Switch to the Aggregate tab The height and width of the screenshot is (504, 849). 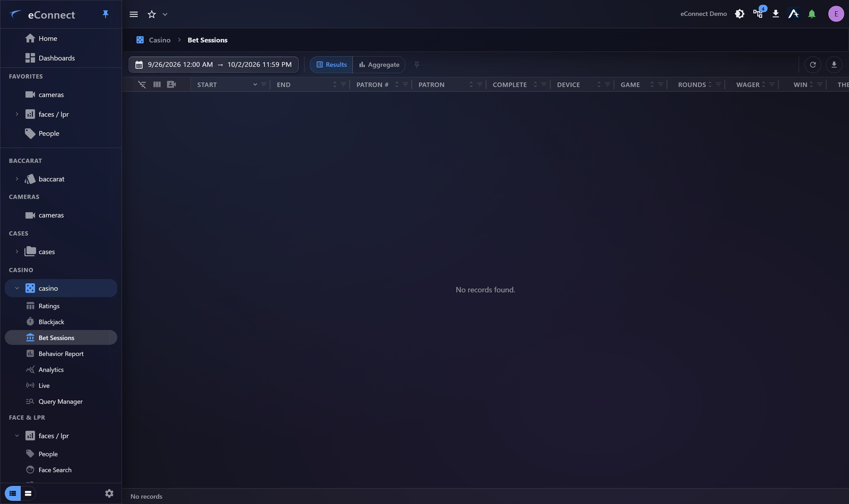(379, 65)
